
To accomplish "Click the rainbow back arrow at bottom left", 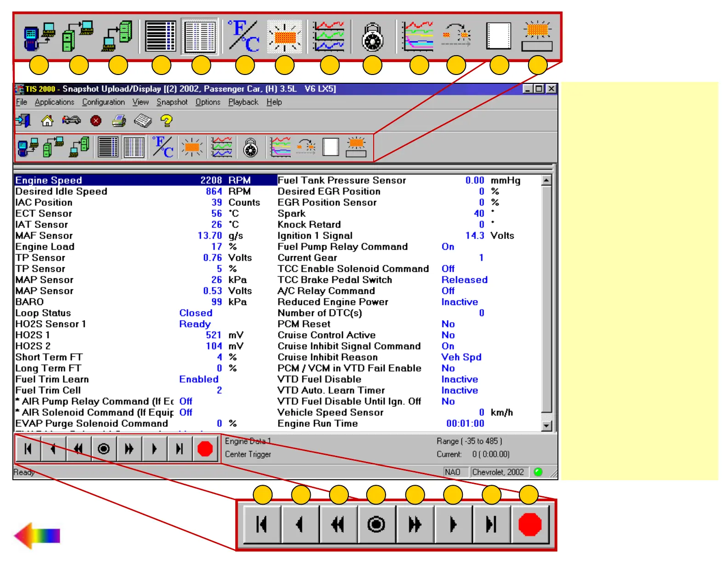I will click(37, 536).
